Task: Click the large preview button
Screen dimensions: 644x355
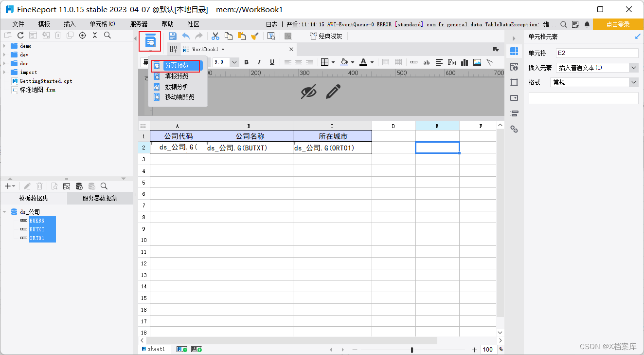Action: click(150, 42)
